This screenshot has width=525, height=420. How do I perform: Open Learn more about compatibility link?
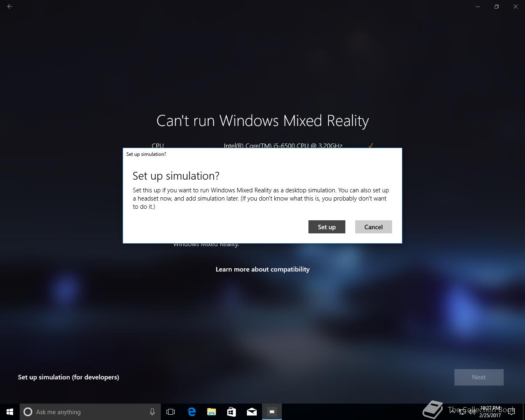[262, 269]
